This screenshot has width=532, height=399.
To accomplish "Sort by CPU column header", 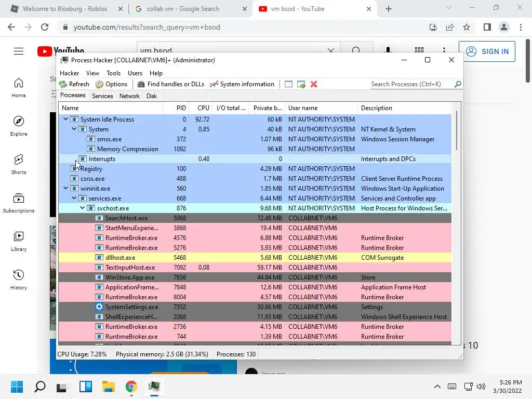I will pos(201,108).
